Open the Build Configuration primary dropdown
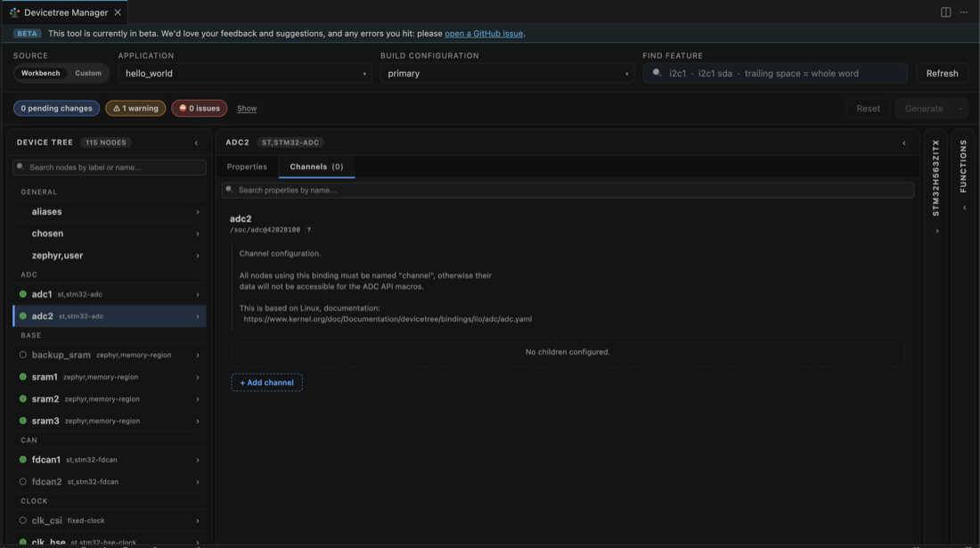The width and height of the screenshot is (980, 548). 507,73
